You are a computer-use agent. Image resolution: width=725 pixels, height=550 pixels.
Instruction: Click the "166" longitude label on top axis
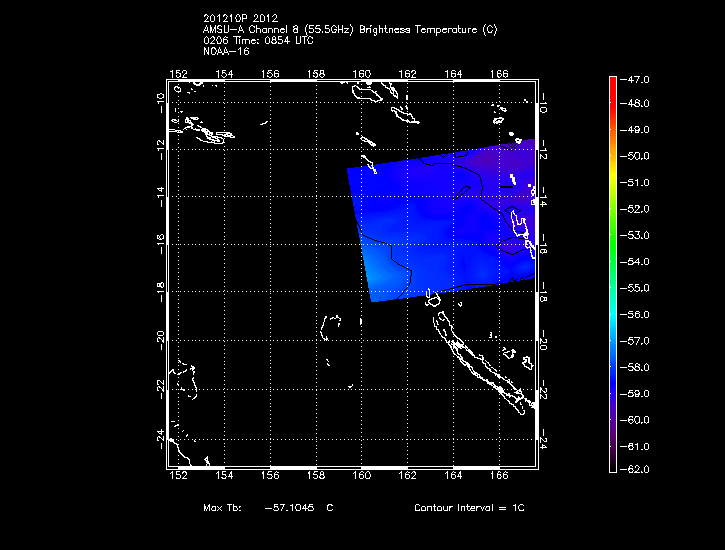(499, 74)
